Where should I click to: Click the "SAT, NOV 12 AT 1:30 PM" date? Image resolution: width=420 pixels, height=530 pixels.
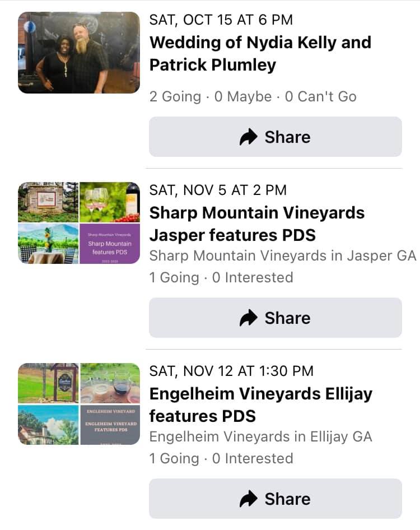click(x=231, y=371)
